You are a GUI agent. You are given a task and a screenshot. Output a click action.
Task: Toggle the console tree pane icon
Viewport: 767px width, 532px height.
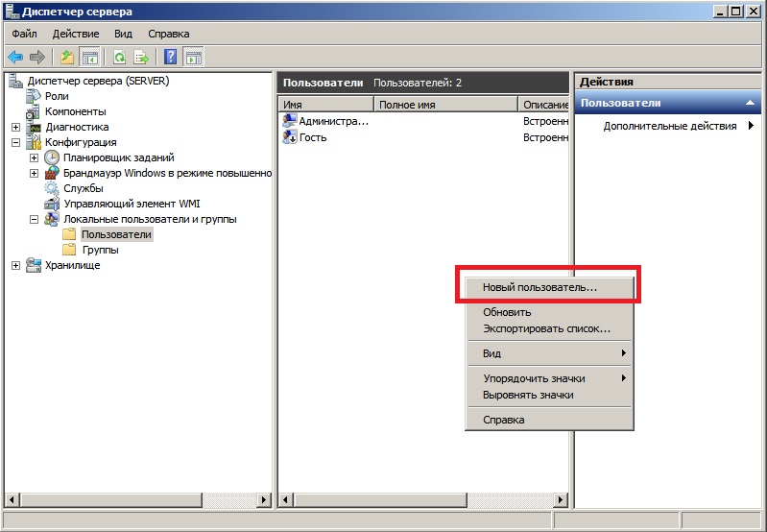tap(89, 58)
